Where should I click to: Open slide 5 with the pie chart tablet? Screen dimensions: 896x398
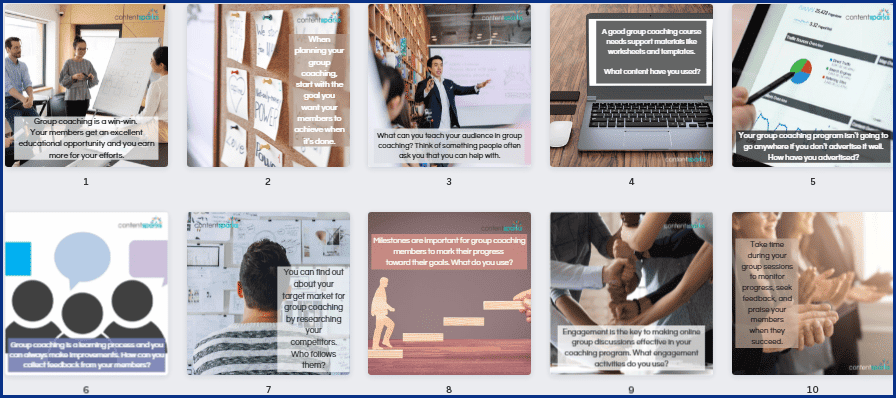tap(813, 85)
